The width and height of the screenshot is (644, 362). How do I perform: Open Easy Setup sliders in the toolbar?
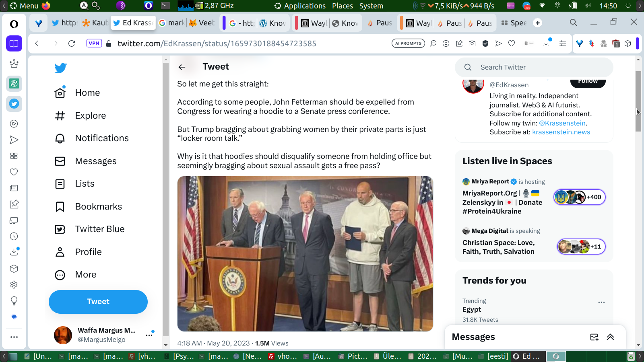click(x=563, y=43)
